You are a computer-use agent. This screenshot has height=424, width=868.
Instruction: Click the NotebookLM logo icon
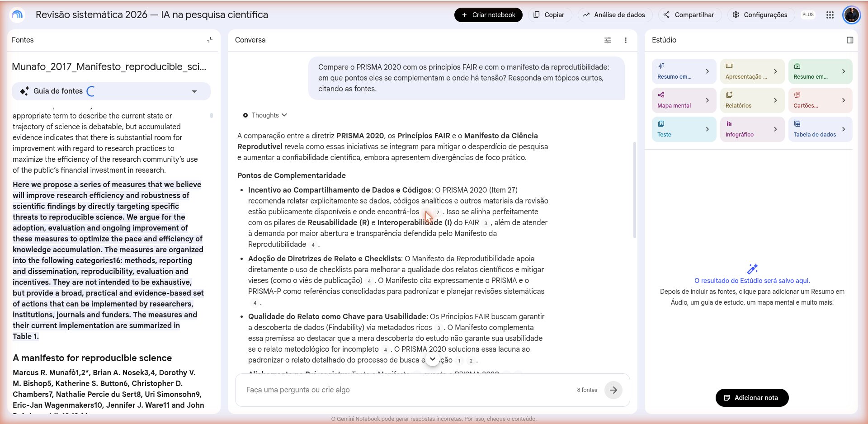tap(17, 15)
